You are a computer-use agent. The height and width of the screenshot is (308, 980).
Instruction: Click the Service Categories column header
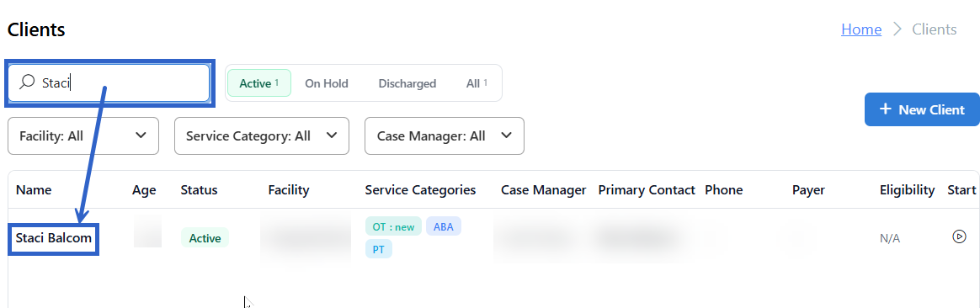click(421, 190)
